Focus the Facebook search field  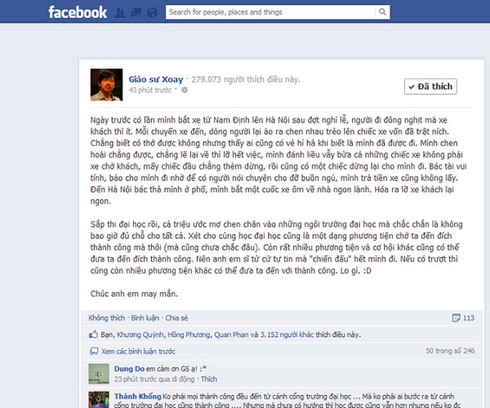click(x=270, y=12)
